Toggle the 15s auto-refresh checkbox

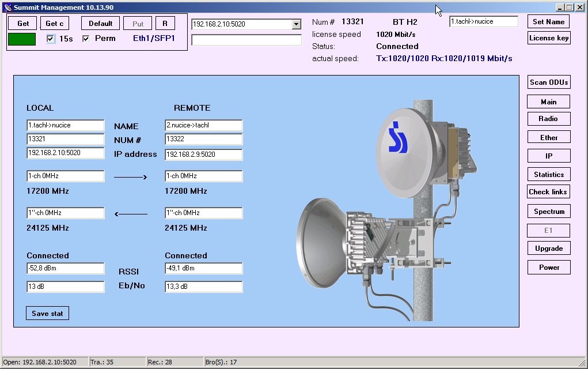51,39
